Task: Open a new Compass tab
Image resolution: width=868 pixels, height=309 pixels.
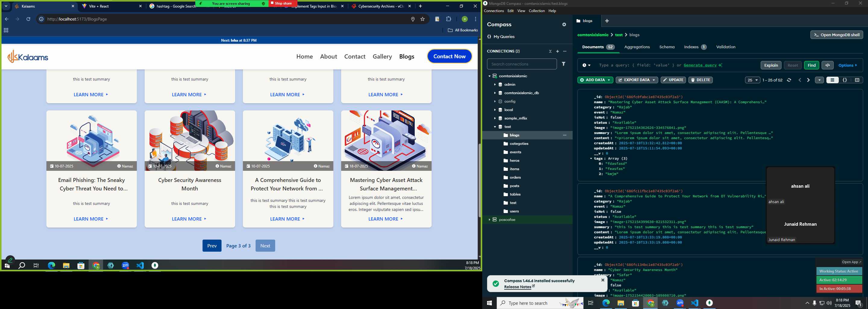Action: point(607,21)
